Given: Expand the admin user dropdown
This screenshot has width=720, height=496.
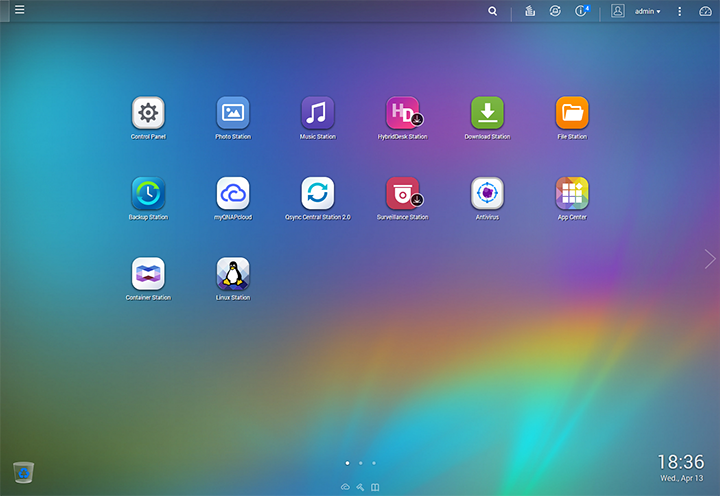Looking at the screenshot, I should coord(647,11).
